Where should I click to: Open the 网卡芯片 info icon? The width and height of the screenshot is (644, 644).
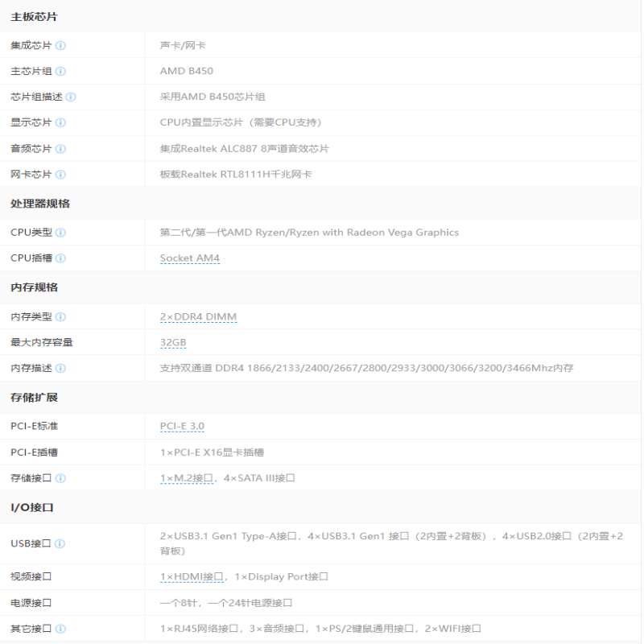coord(60,175)
